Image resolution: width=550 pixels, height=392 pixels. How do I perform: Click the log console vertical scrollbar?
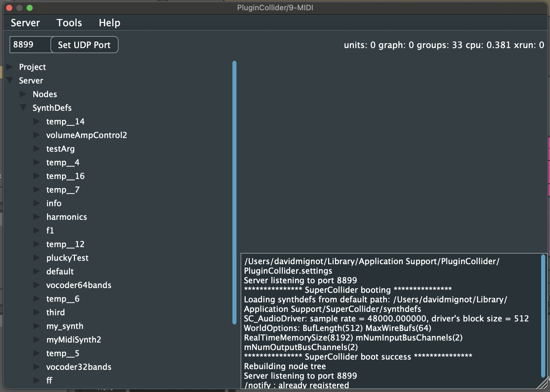[x=543, y=316]
